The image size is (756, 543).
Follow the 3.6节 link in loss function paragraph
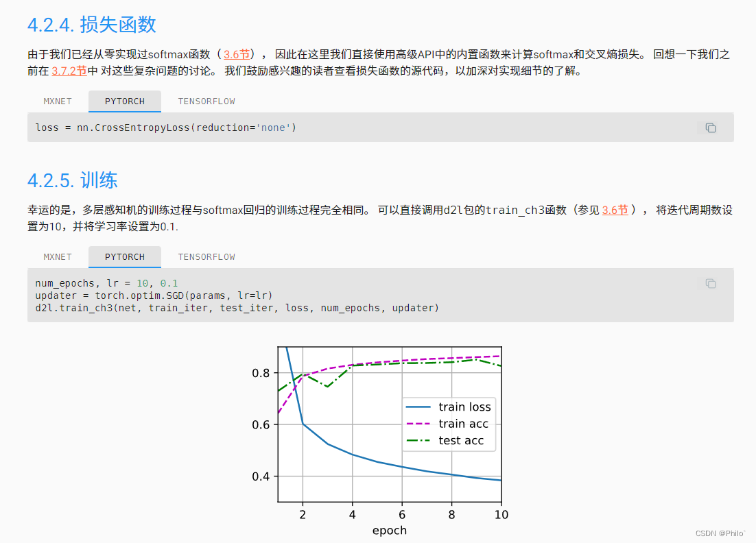237,54
